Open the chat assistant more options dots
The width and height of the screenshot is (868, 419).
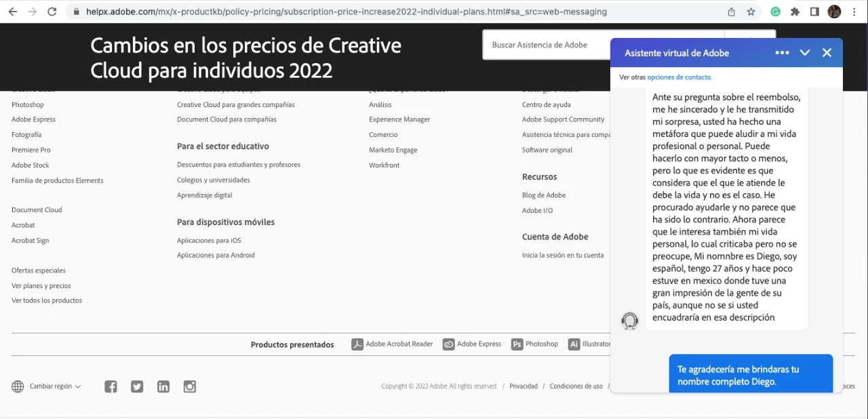783,53
